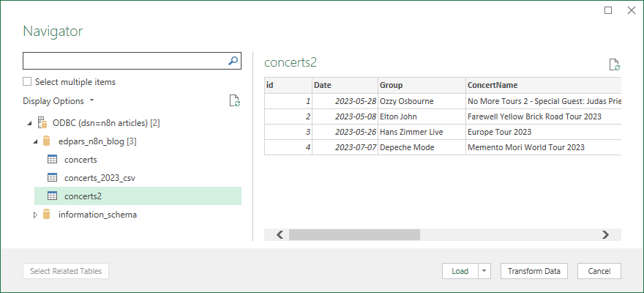Click the search magnifier icon
The width and height of the screenshot is (644, 293).
click(233, 61)
